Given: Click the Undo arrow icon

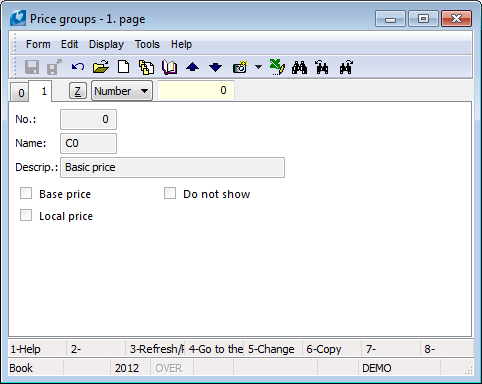Looking at the screenshot, I should (78, 67).
